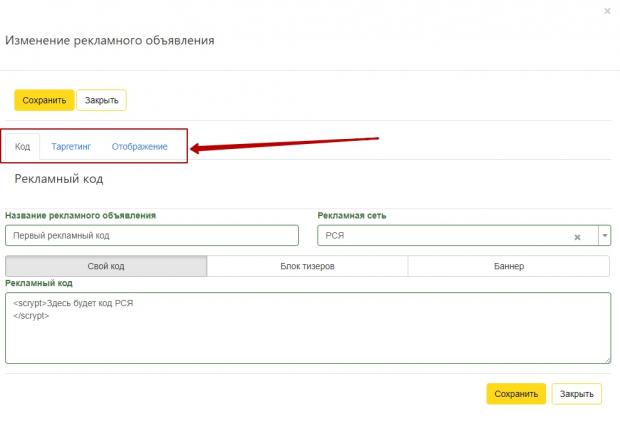Click the top yellow Сохранить button
The height and width of the screenshot is (422, 620).
click(x=44, y=100)
